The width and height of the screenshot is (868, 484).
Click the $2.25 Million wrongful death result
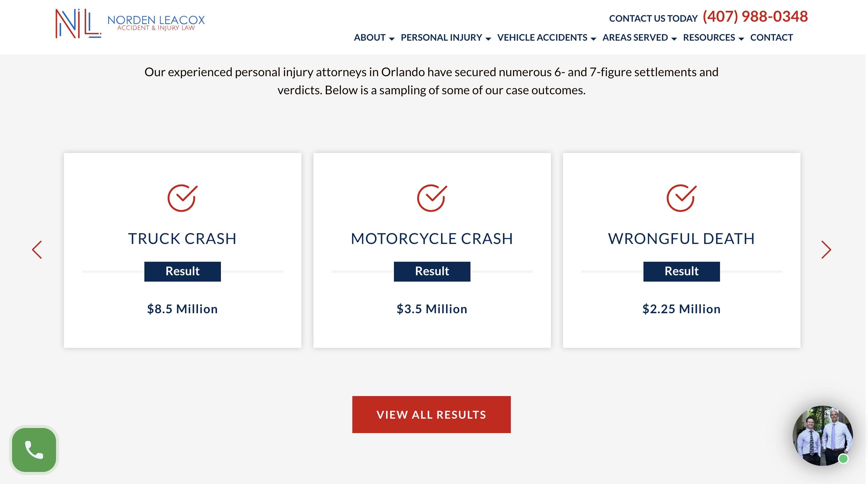(681, 309)
